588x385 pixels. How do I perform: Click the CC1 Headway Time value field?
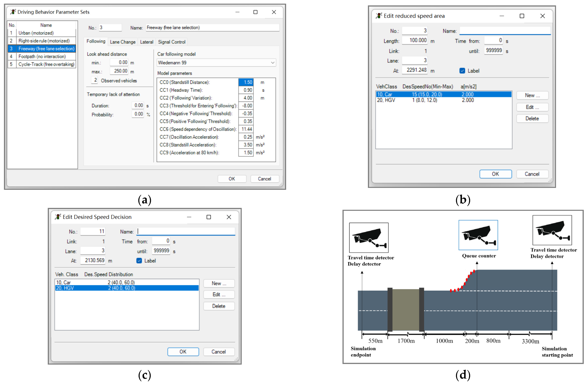tap(246, 90)
